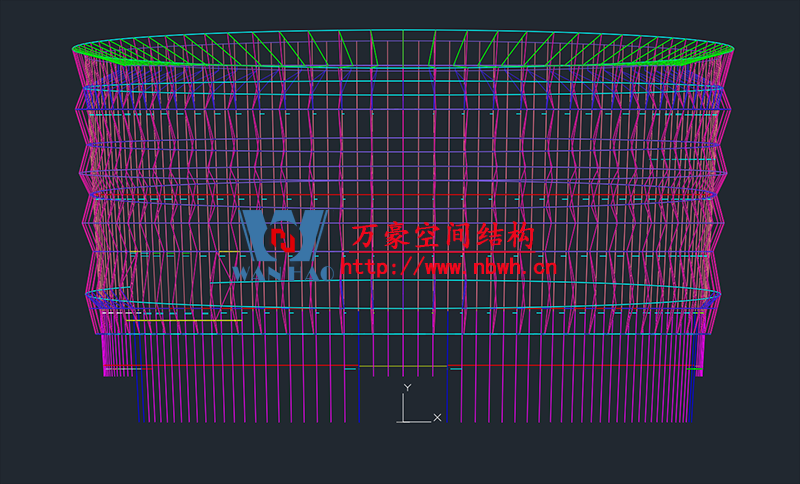Open the http://www.nbwh.cn watermark link
The width and height of the screenshot is (800, 484).
point(447,267)
